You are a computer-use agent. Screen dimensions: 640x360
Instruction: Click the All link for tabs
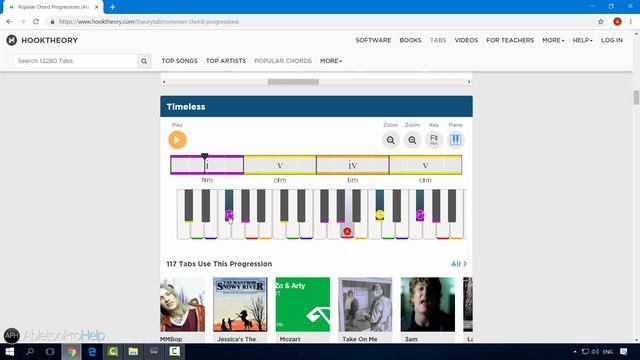[459, 264]
